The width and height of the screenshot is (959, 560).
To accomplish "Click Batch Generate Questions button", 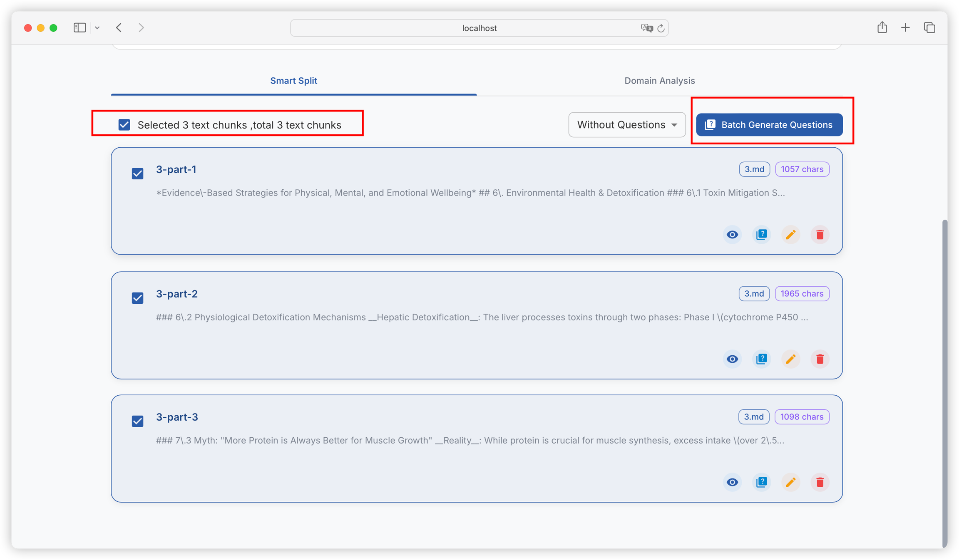I will tap(769, 125).
